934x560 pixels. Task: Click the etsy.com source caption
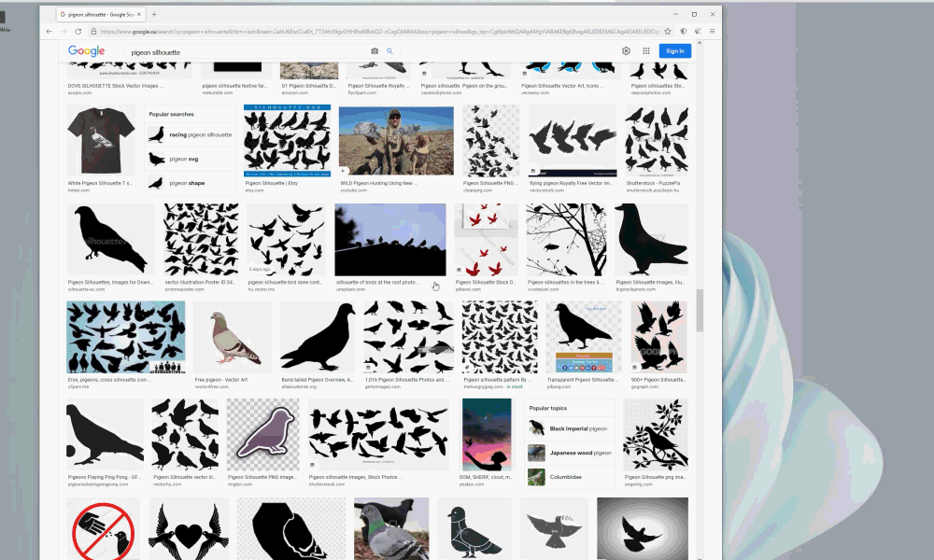tap(254, 190)
